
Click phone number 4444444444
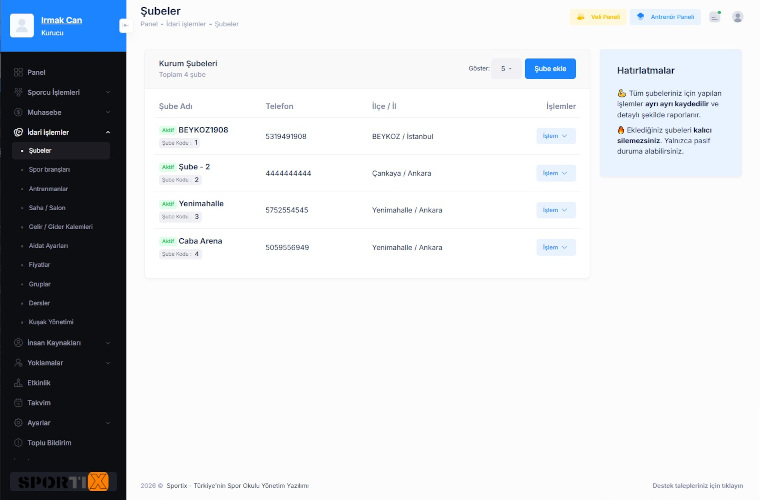(288, 173)
